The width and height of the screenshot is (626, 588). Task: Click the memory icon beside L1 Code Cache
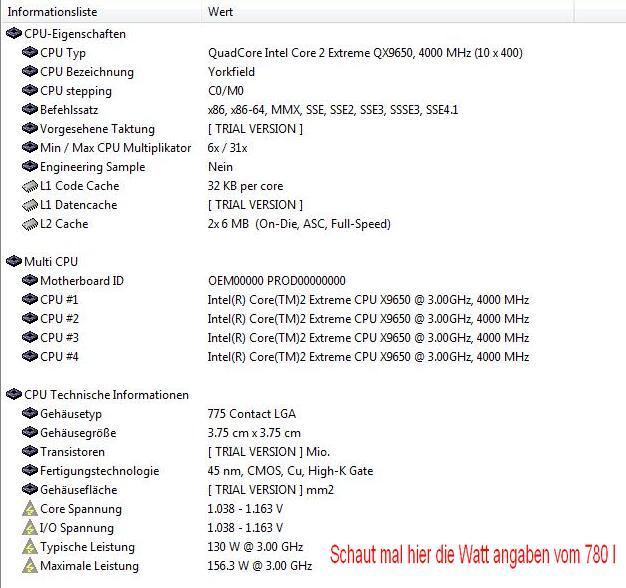coord(30,186)
